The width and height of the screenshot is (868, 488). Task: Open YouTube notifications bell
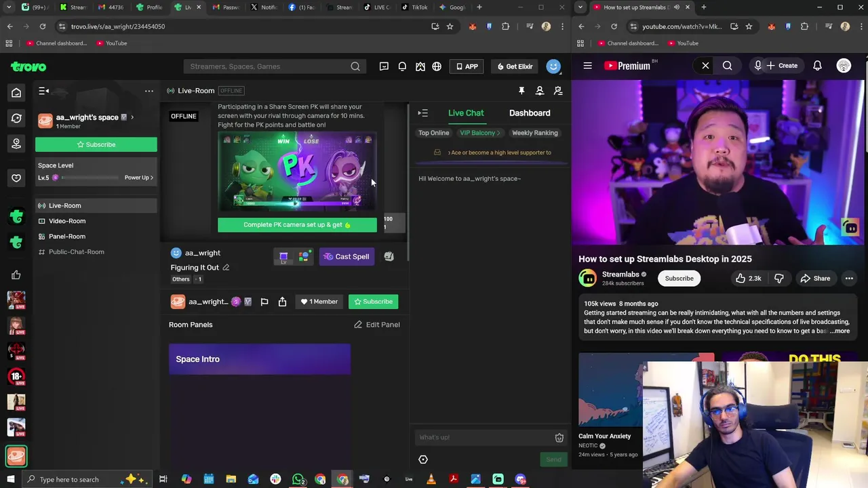pyautogui.click(x=817, y=66)
